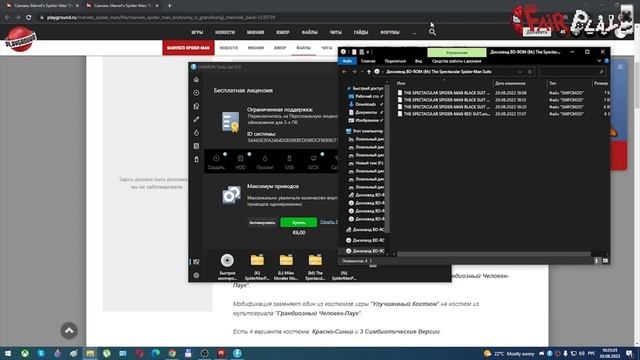Open a new browser tab
The image size is (640, 360).
tap(169, 5)
